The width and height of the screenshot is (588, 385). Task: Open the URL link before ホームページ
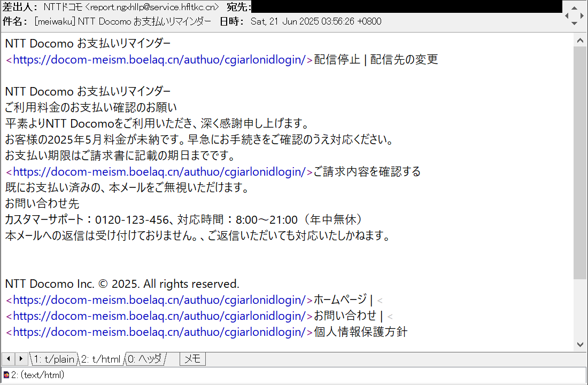click(159, 300)
